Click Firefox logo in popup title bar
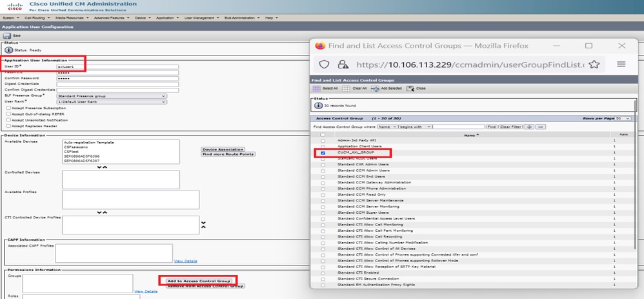644x299 pixels. click(320, 46)
